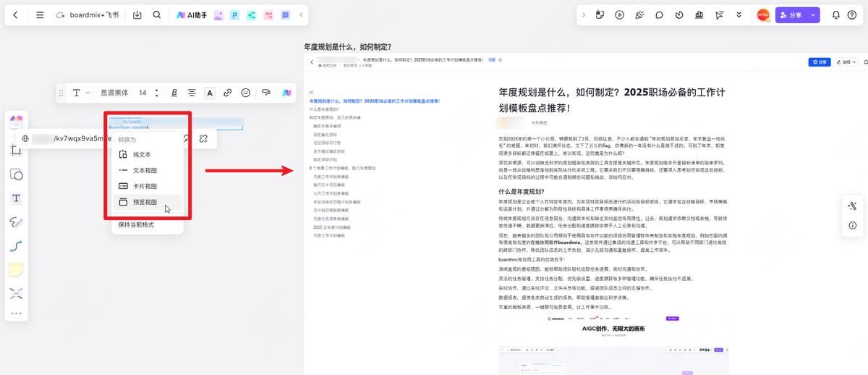Click the blue P presentation icon
Screen dimensions: 868x375
(x=235, y=14)
